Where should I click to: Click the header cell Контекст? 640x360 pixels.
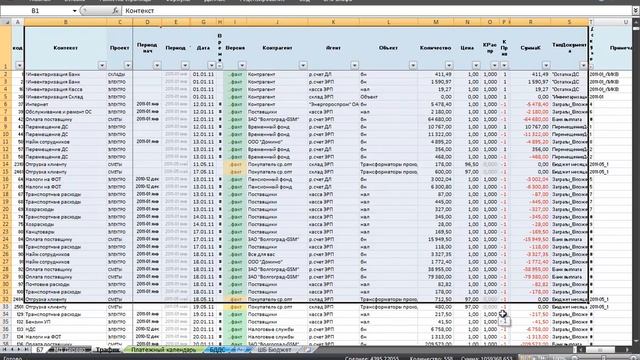(66, 48)
